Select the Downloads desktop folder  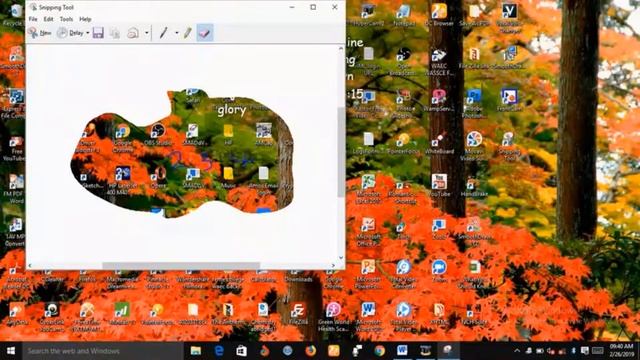(x=298, y=277)
